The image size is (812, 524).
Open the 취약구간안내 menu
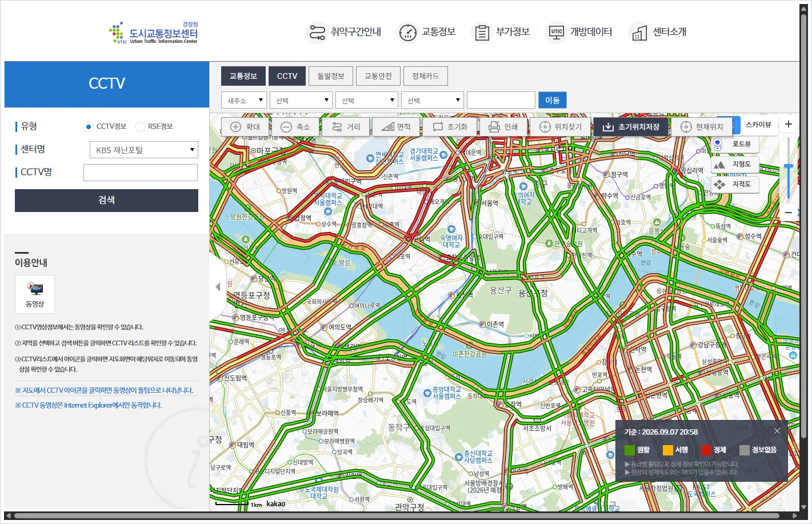click(345, 32)
